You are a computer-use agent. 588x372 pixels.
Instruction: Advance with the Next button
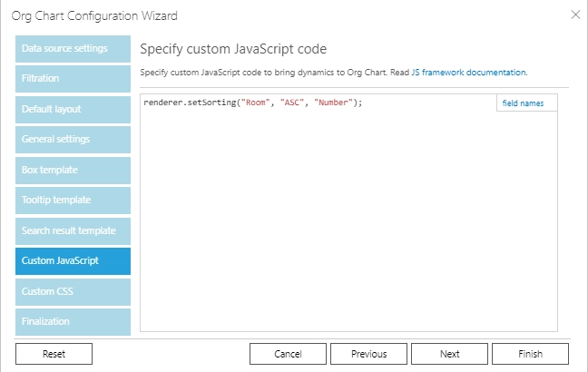point(450,354)
